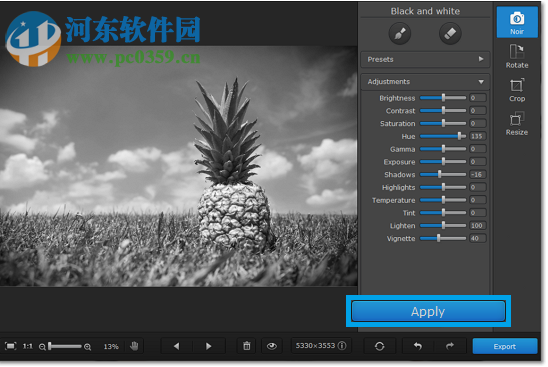
Task: Click the zoom level slider in bottom bar
Action: pos(65,346)
